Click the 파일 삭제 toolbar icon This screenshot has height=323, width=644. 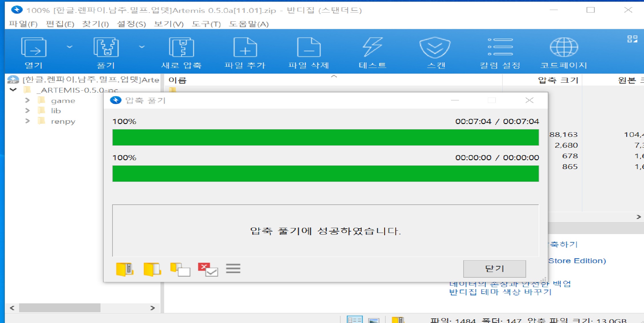[x=309, y=47]
